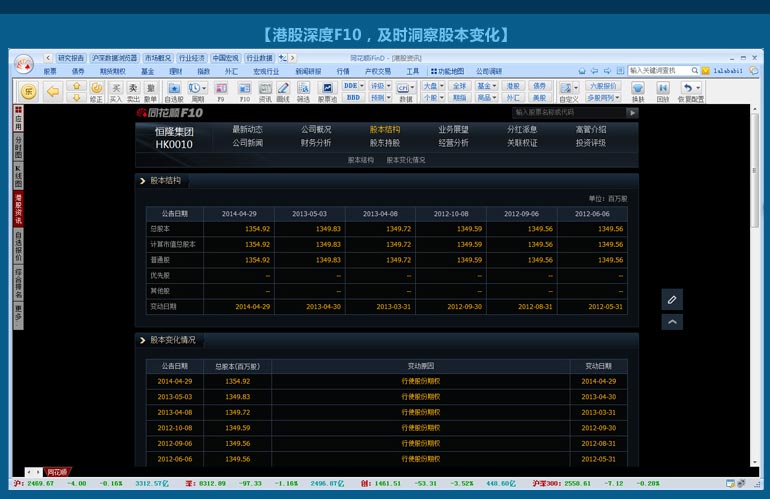Screen dimensions: 770x499
Task: Click the 美股 toolbar button
Action: pyautogui.click(x=539, y=98)
